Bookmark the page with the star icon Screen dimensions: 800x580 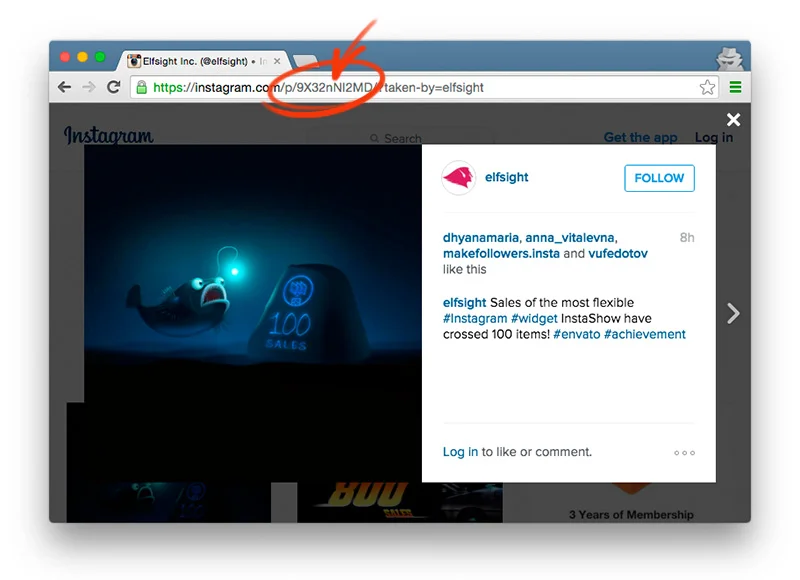click(707, 87)
